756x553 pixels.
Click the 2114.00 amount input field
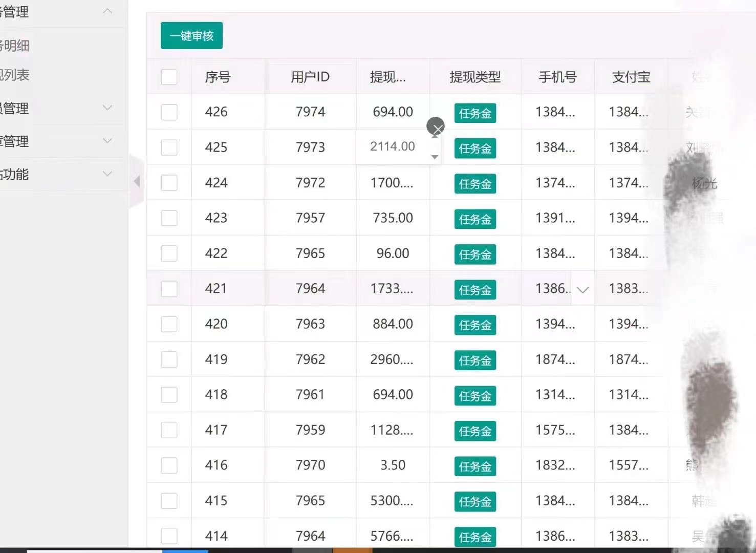pos(392,146)
